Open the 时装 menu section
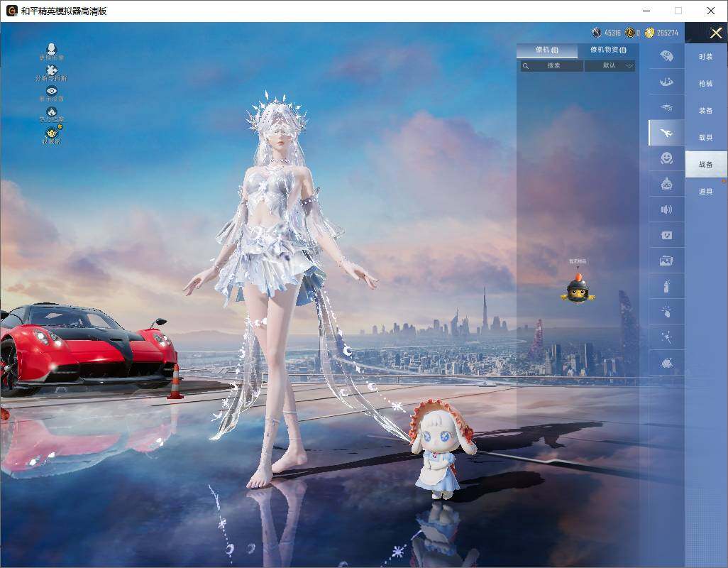Screen dimensions: 728x568 (x=706, y=57)
